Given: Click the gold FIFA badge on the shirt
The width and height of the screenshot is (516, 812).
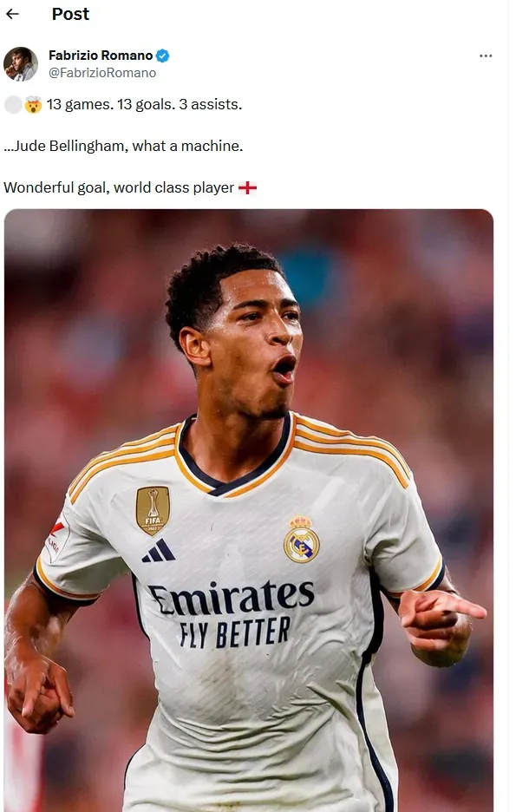Looking at the screenshot, I should [153, 510].
